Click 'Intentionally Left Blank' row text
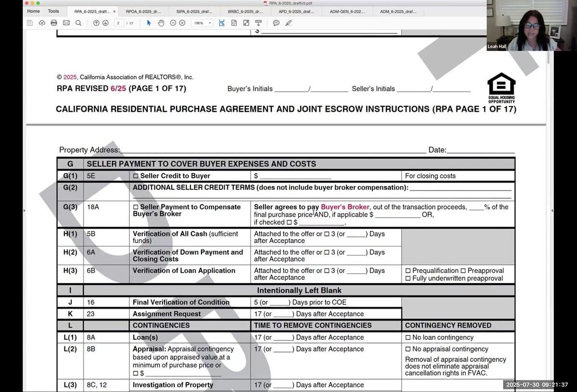Viewport: 577px width, 392px height. [299, 290]
